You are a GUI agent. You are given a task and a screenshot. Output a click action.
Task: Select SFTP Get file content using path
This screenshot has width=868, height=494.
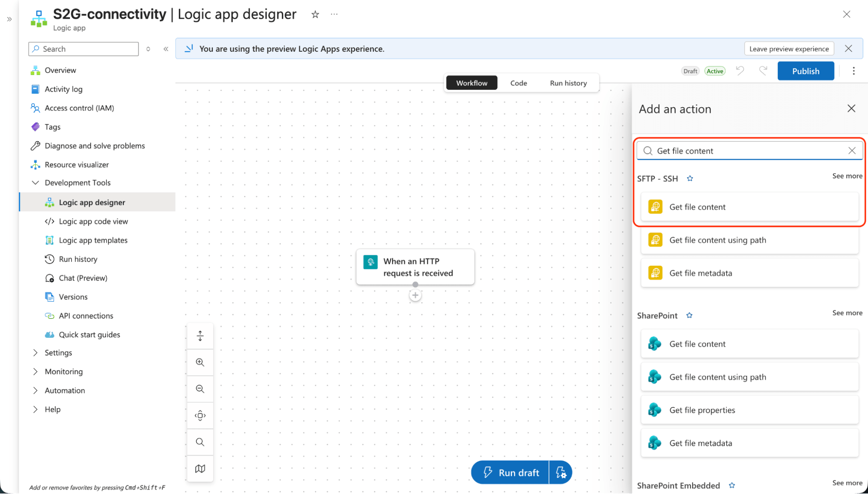749,240
